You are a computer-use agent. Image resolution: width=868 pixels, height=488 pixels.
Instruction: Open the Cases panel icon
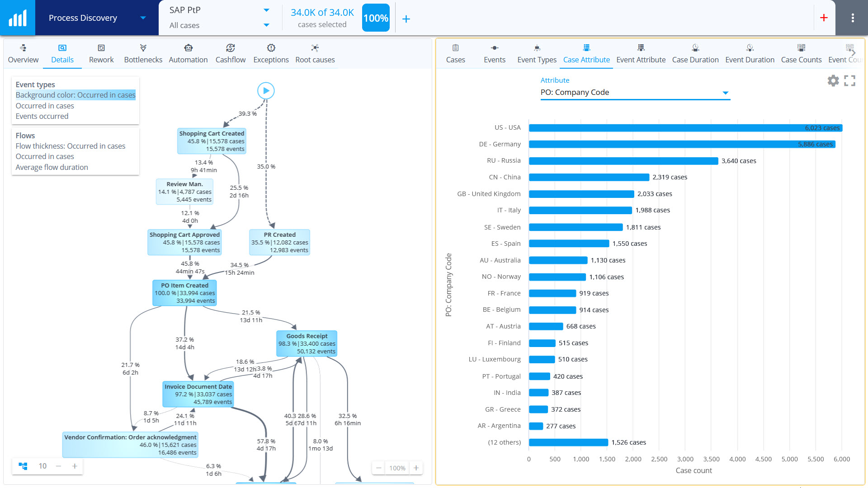[456, 47]
